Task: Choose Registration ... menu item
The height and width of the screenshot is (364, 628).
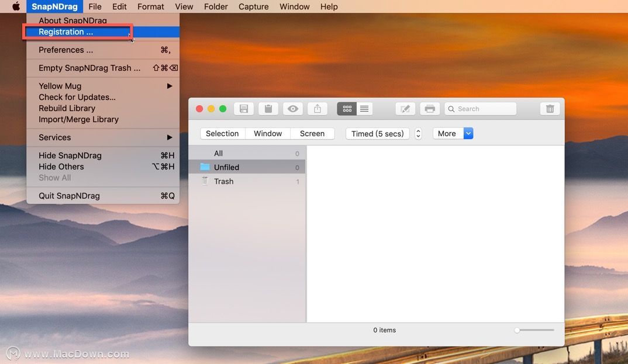Action: pyautogui.click(x=103, y=32)
